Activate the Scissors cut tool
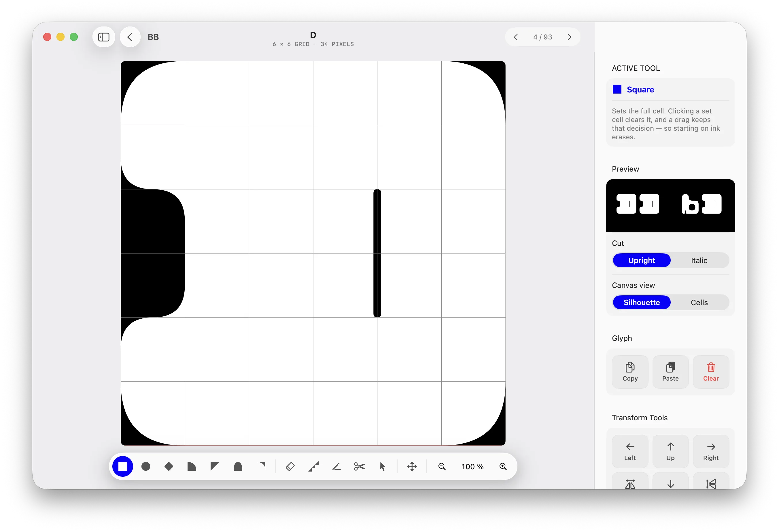Image resolution: width=779 pixels, height=532 pixels. click(359, 466)
